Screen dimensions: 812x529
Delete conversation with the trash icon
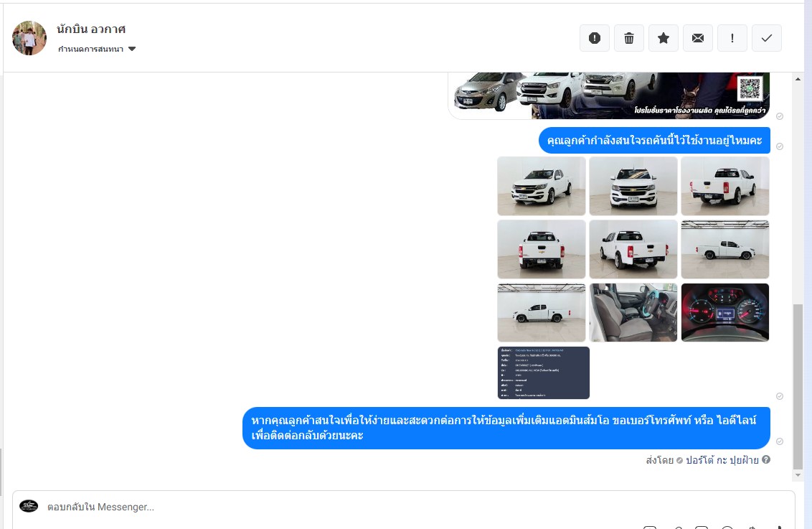628,38
